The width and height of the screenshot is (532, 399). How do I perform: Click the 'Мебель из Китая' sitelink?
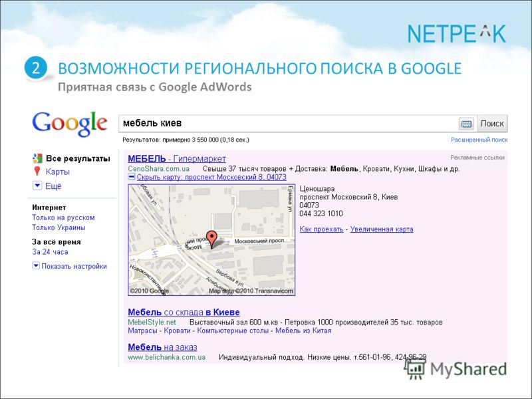click(303, 331)
